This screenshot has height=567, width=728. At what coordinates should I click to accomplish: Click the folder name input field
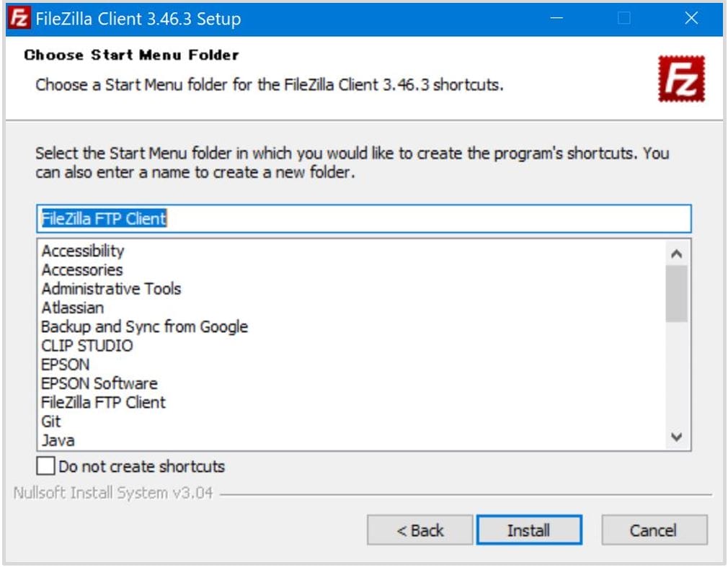point(360,218)
